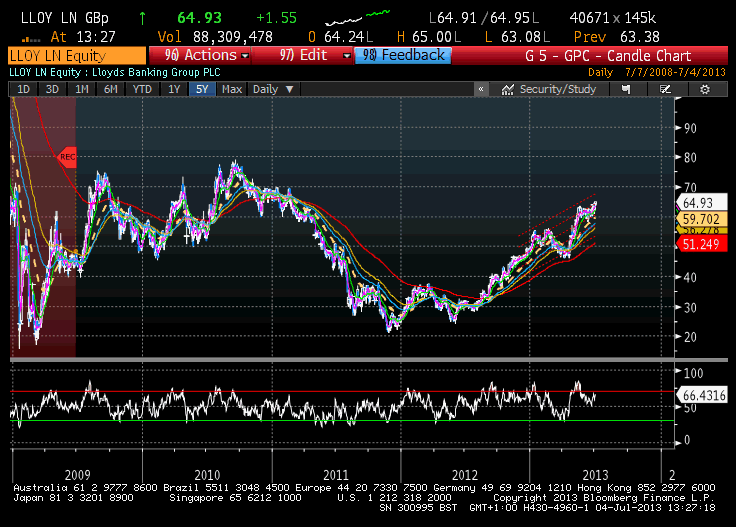
Task: Click the Daily label next to date range
Action: (x=600, y=73)
